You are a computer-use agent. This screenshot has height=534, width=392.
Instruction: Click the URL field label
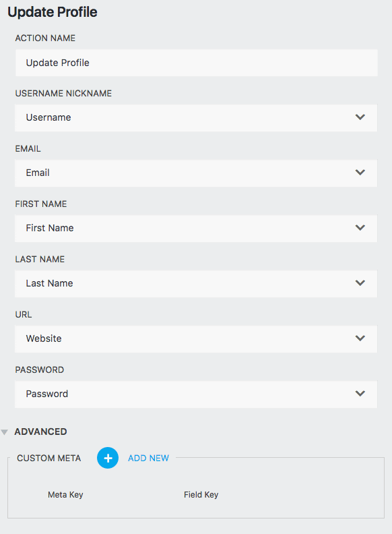coord(24,315)
